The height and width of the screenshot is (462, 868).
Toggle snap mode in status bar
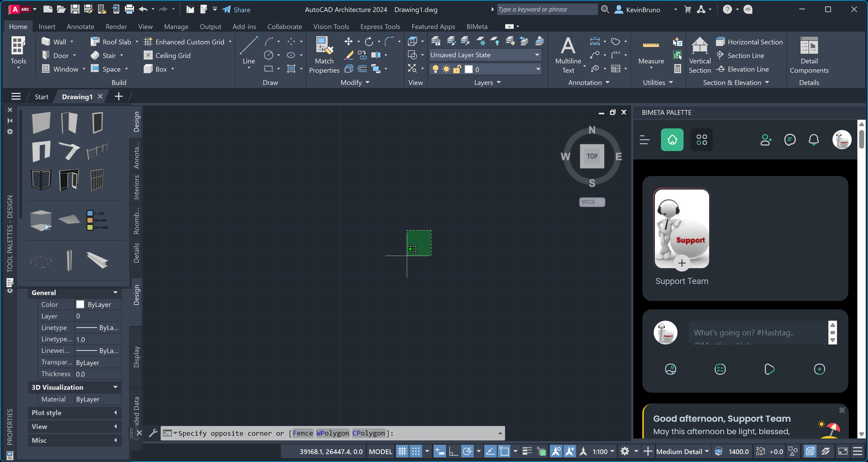(416, 451)
